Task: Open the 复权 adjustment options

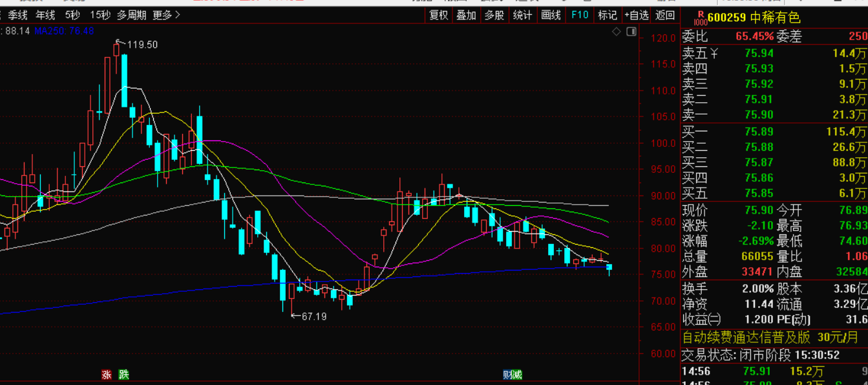Action: pyautogui.click(x=439, y=15)
